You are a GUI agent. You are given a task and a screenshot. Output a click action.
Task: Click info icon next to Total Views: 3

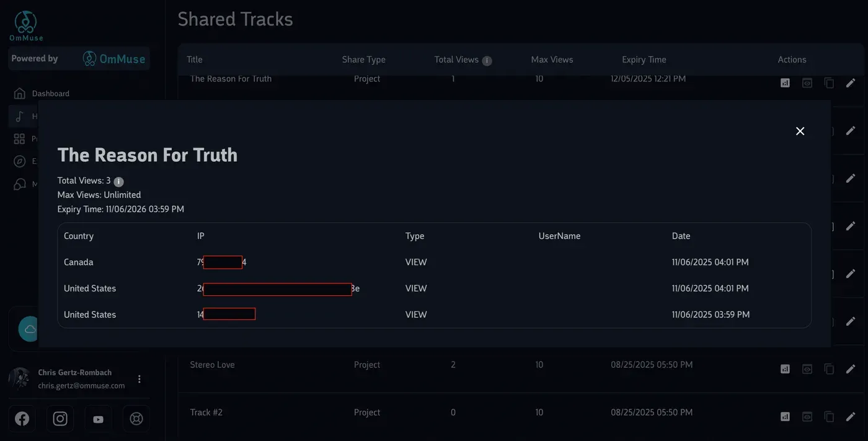click(x=118, y=182)
